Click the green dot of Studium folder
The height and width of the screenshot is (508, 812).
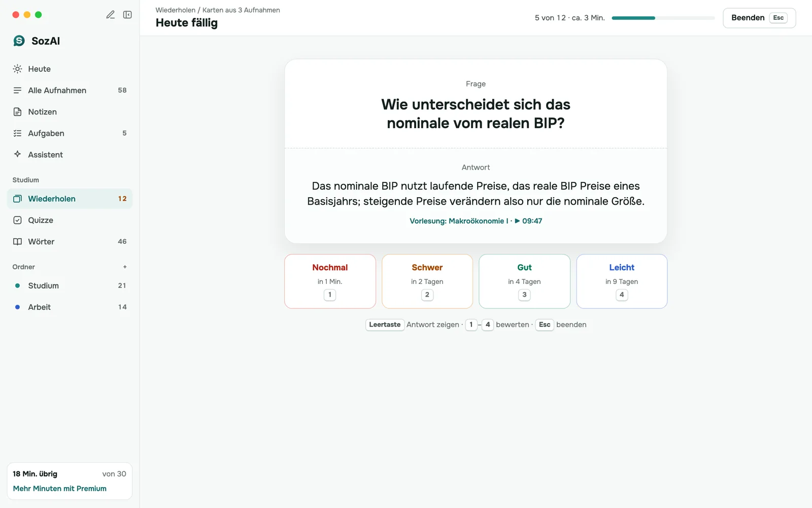(17, 285)
